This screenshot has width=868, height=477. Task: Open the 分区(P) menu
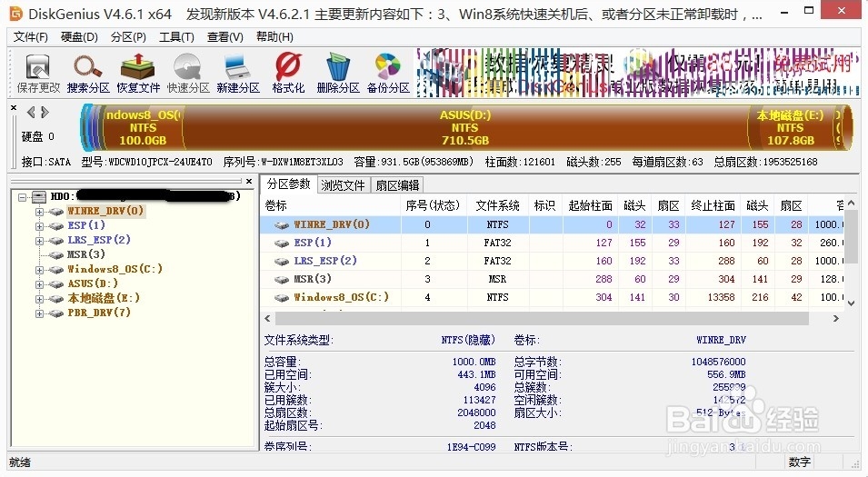pyautogui.click(x=128, y=37)
